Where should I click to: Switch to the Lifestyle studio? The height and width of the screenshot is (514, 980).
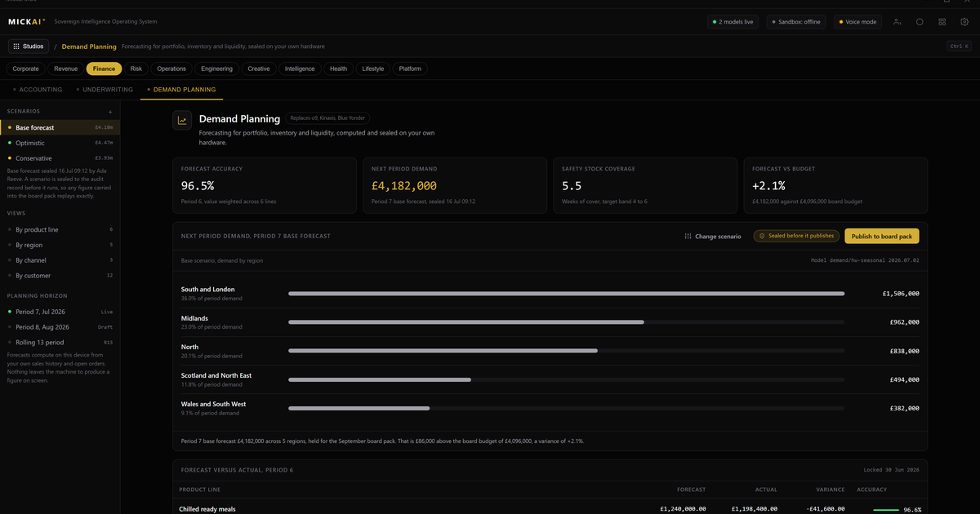[373, 69]
